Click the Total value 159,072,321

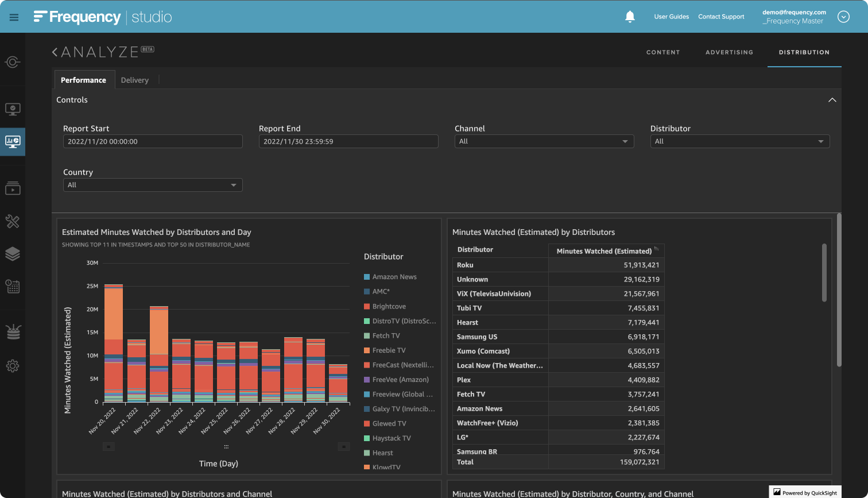pyautogui.click(x=638, y=462)
